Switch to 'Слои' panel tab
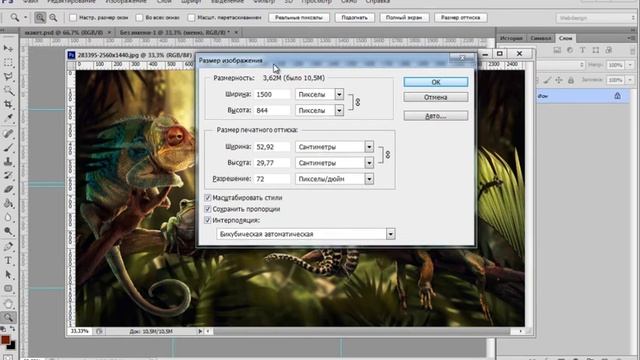 tap(565, 38)
